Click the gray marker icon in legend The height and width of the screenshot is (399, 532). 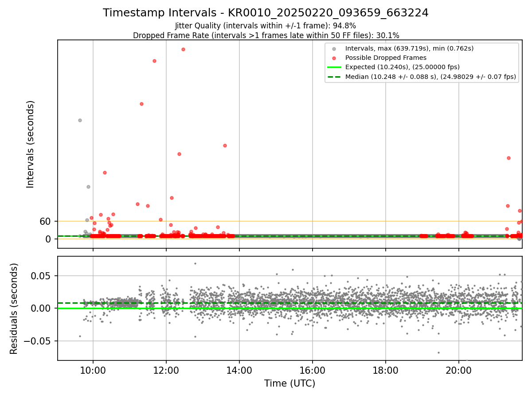[x=334, y=49]
